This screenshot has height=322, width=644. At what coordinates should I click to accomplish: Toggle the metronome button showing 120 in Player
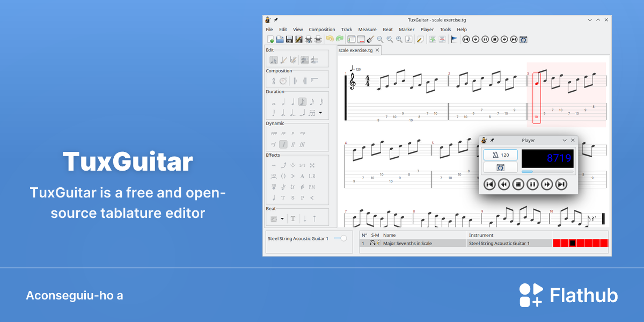(x=500, y=155)
